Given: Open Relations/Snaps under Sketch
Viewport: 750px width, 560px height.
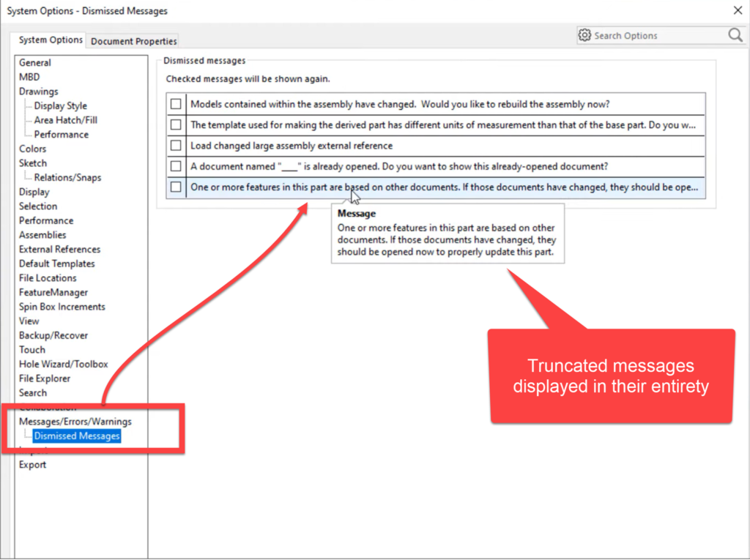Looking at the screenshot, I should (x=67, y=177).
